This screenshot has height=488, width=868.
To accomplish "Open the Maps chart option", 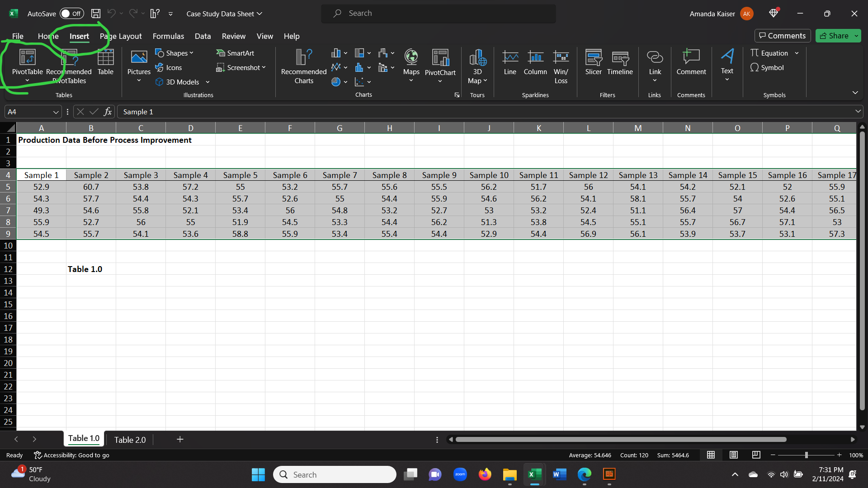I will (411, 66).
